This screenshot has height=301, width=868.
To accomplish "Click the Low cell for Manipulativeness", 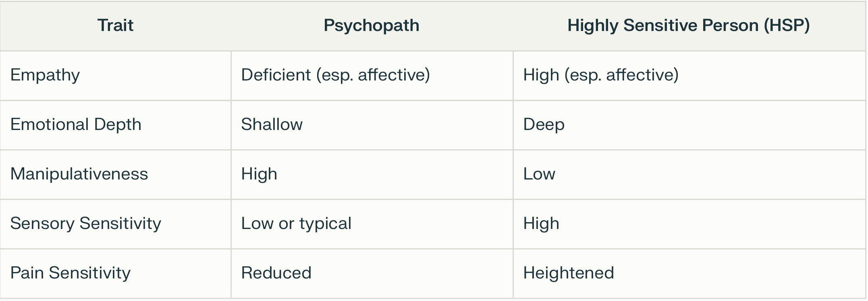I will pos(539,174).
